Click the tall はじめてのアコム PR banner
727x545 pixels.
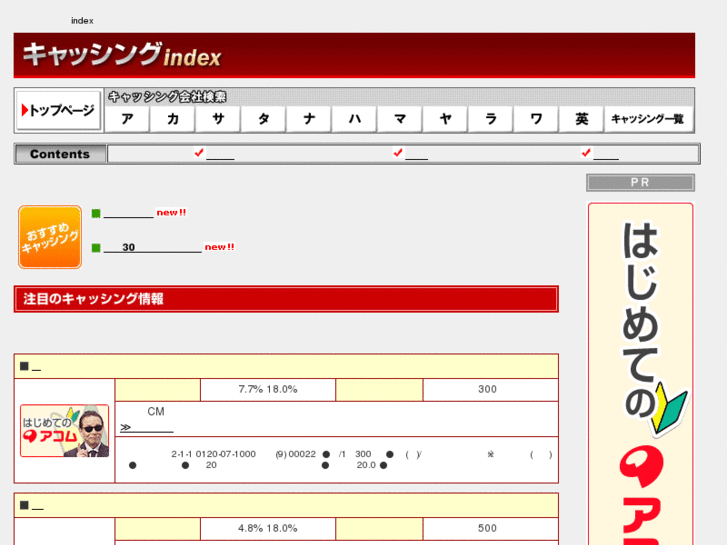pos(640,374)
